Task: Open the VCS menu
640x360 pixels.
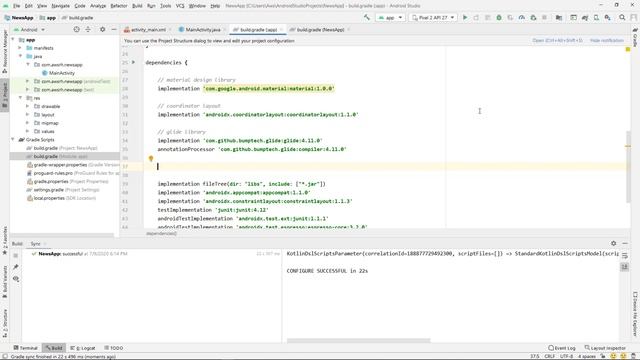Action: coord(180,6)
